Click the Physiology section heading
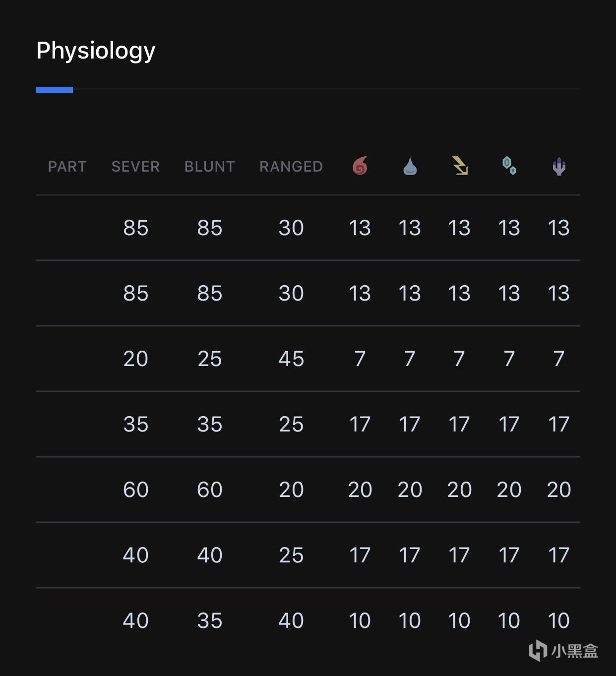 pos(96,52)
